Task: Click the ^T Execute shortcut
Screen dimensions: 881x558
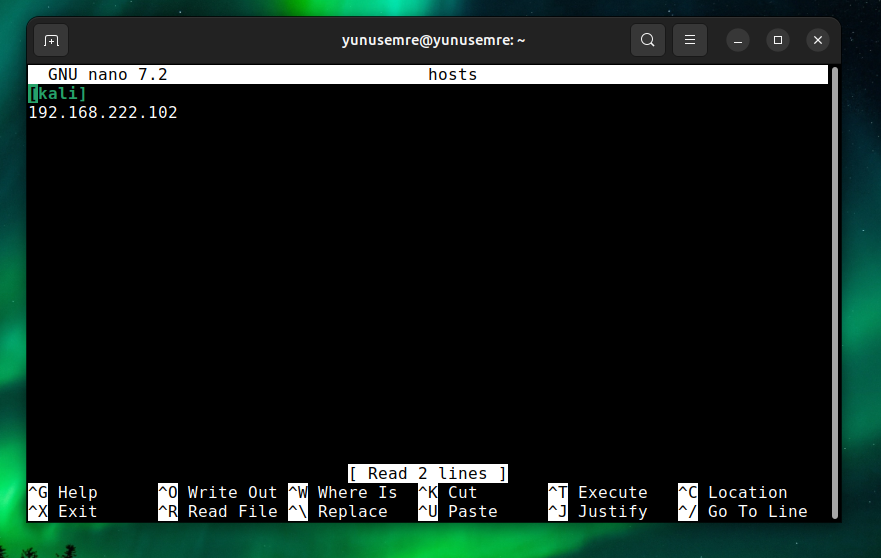Action: click(x=597, y=492)
